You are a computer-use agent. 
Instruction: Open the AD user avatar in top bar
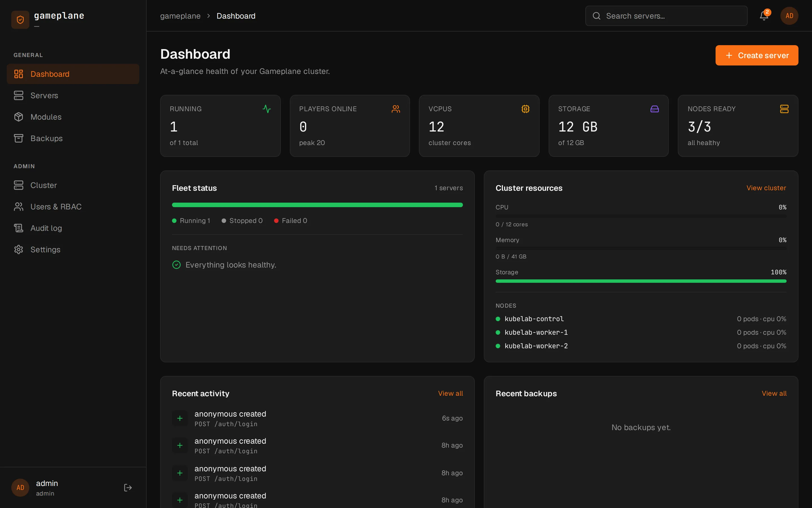[789, 16]
